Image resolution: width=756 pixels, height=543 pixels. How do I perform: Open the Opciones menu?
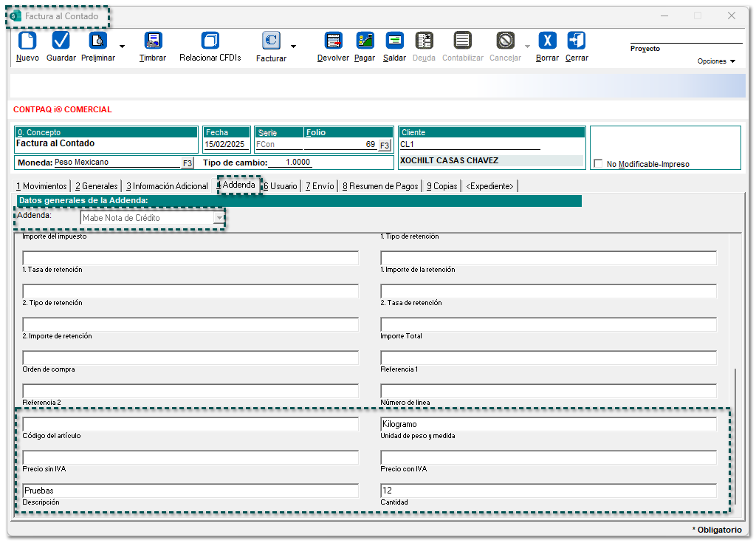[x=716, y=61]
